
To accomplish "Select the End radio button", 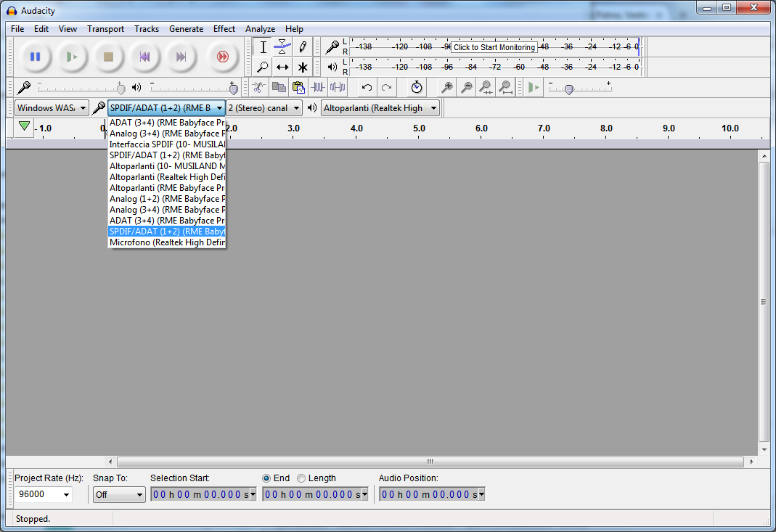I will pos(266,478).
